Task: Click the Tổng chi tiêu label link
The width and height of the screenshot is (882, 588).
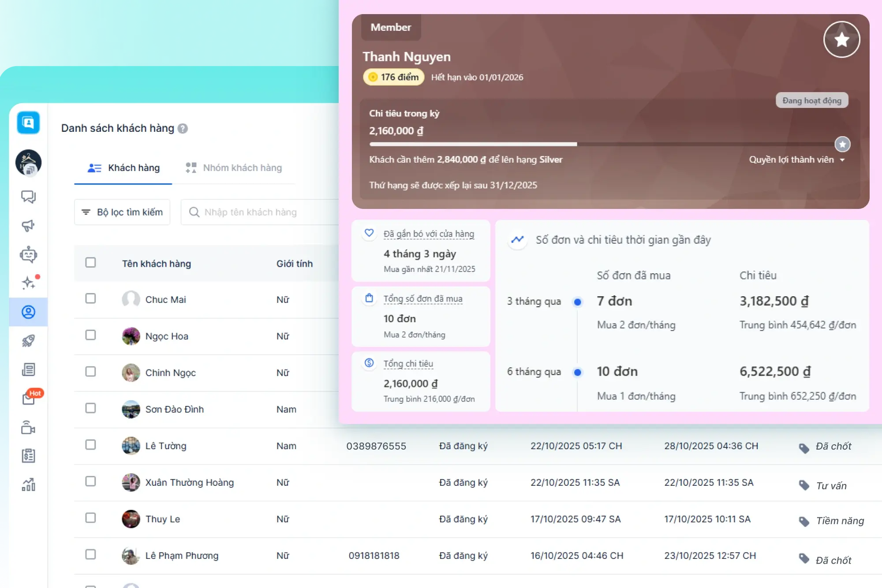Action: pyautogui.click(x=408, y=364)
